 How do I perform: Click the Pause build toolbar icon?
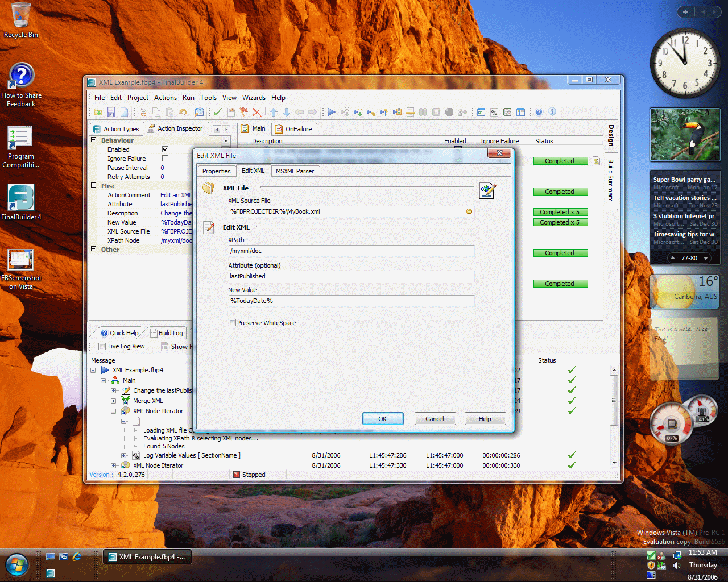click(x=423, y=112)
